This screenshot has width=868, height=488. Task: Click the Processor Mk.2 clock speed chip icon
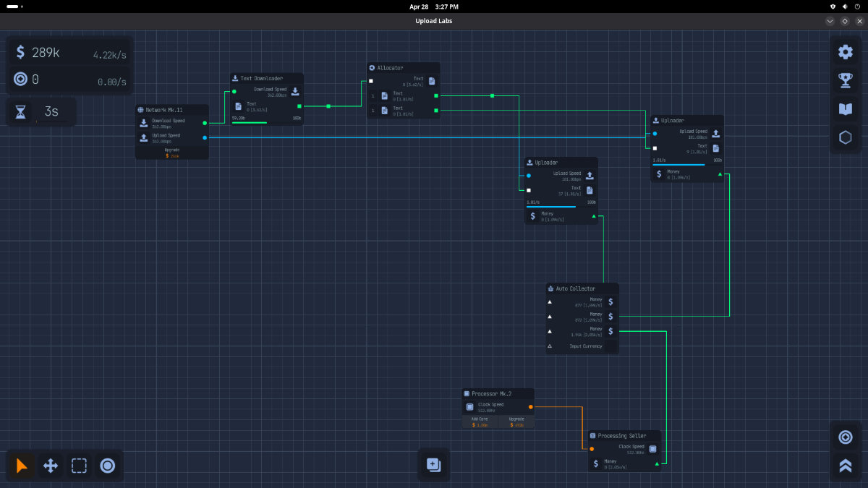tap(469, 407)
